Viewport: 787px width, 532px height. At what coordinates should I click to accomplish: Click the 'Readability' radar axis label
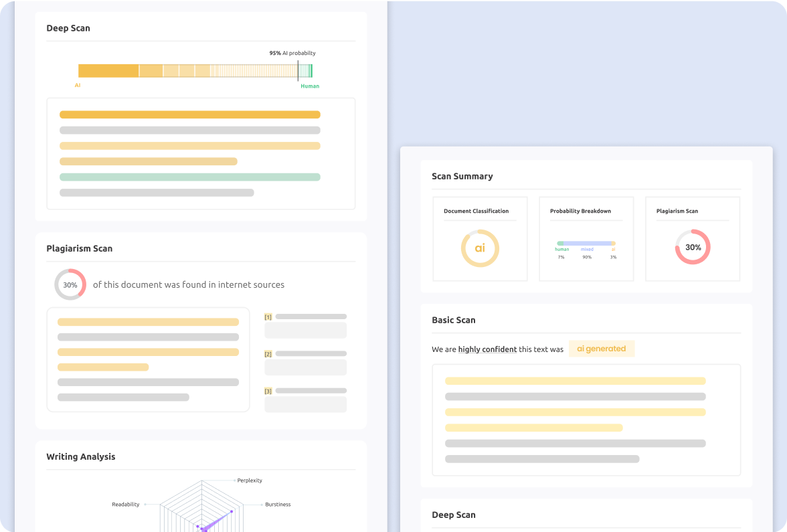126,505
